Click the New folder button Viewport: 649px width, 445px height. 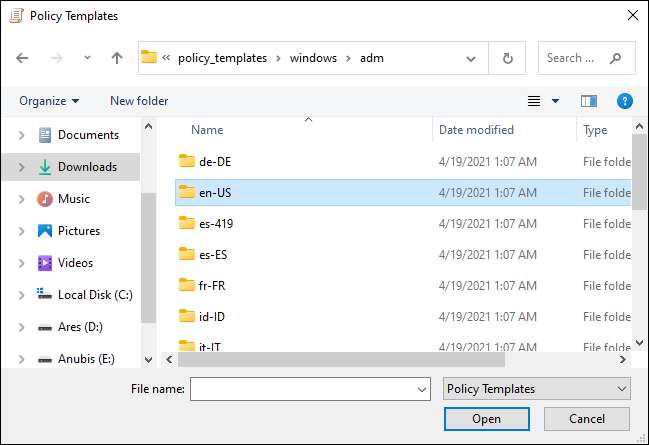[139, 101]
